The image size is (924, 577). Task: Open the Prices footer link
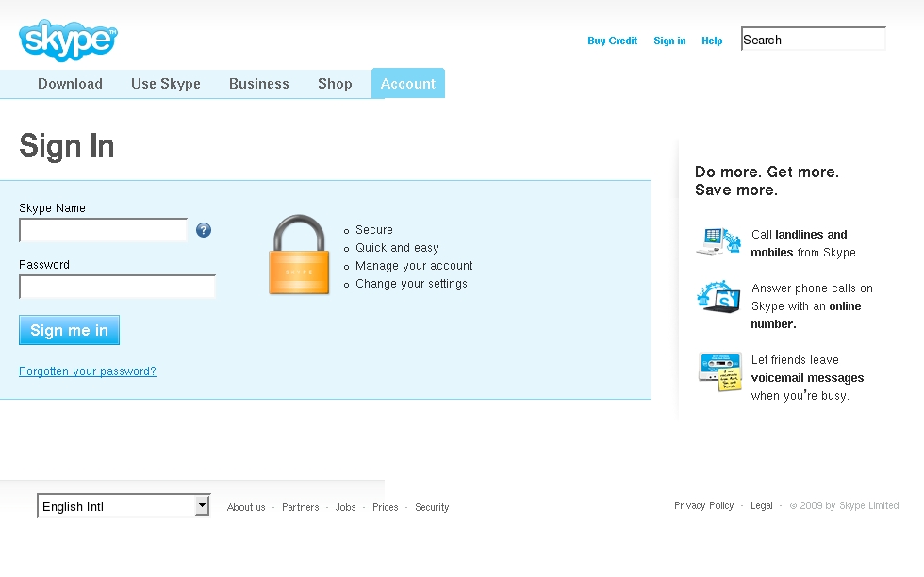click(386, 507)
